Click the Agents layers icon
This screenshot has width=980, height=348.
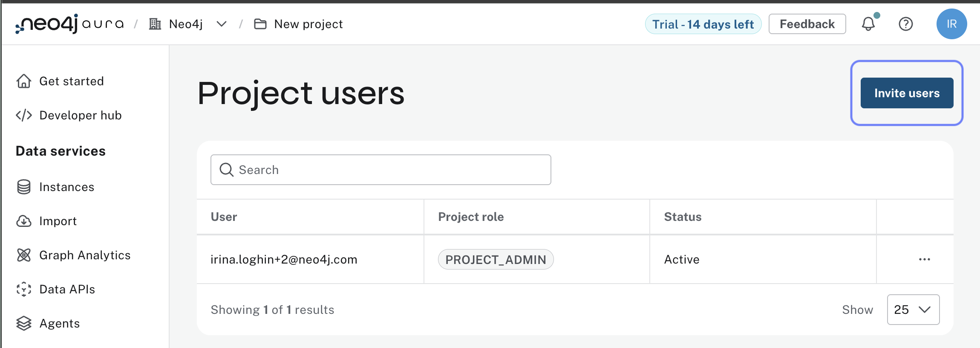[x=24, y=323]
